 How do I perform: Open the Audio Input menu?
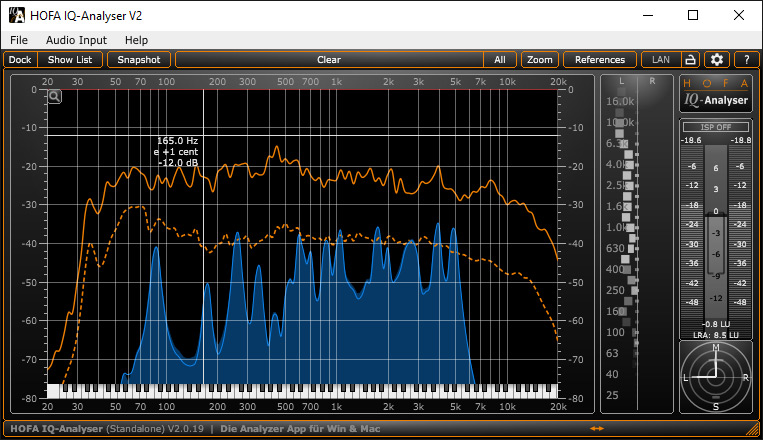76,40
